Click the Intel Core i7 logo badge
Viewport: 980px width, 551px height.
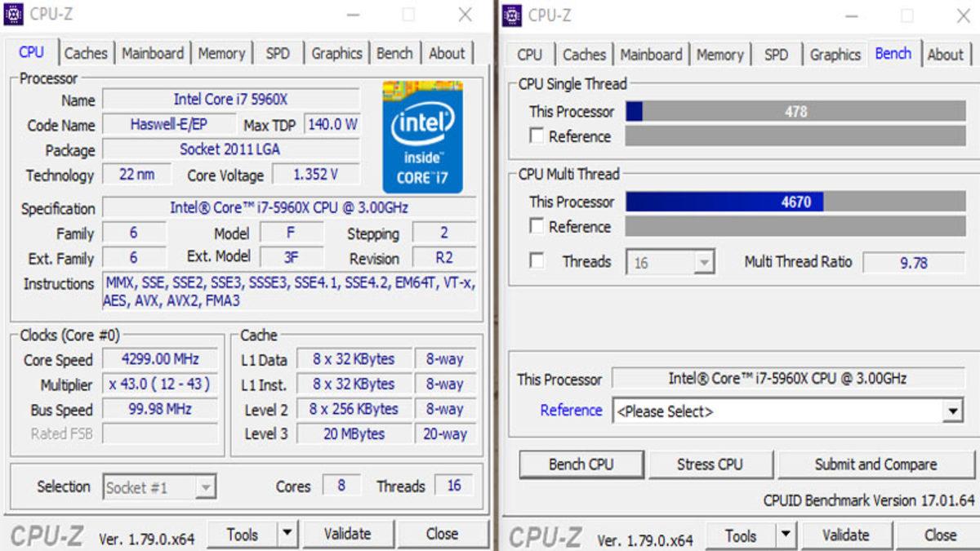(422, 136)
